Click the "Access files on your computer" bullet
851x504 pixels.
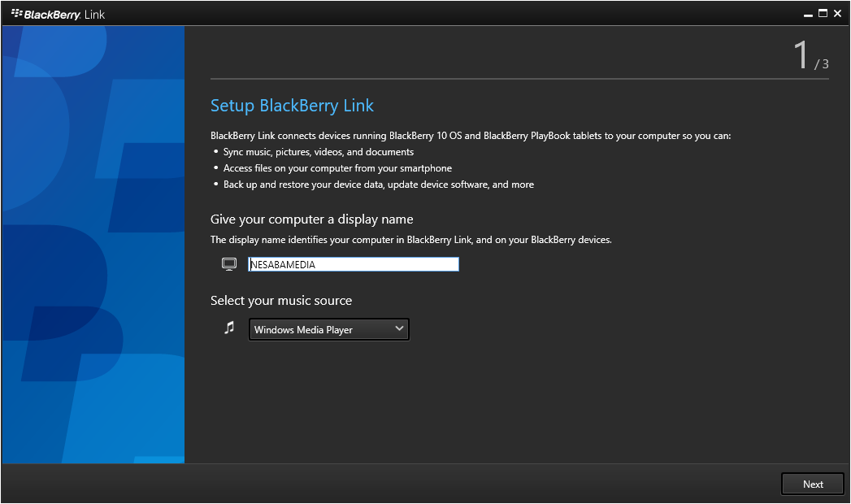[x=337, y=168]
